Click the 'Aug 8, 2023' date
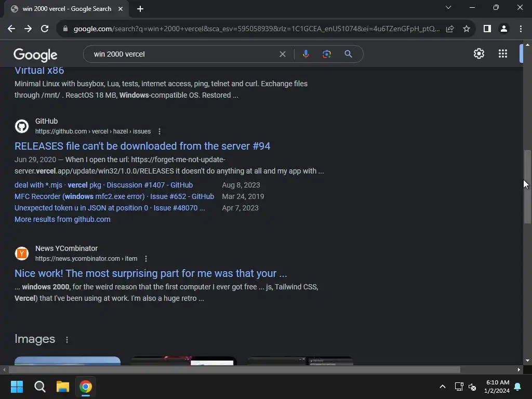The image size is (532, 399). tap(241, 185)
